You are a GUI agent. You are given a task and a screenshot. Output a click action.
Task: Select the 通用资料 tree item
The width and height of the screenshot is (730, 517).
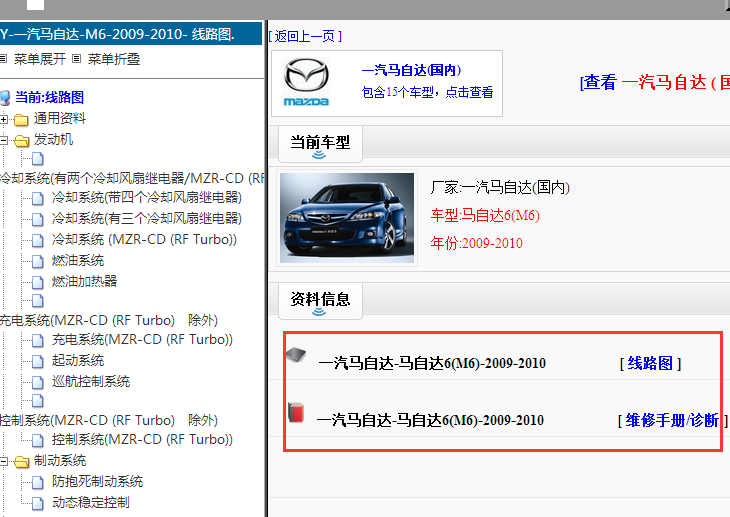pos(60,118)
